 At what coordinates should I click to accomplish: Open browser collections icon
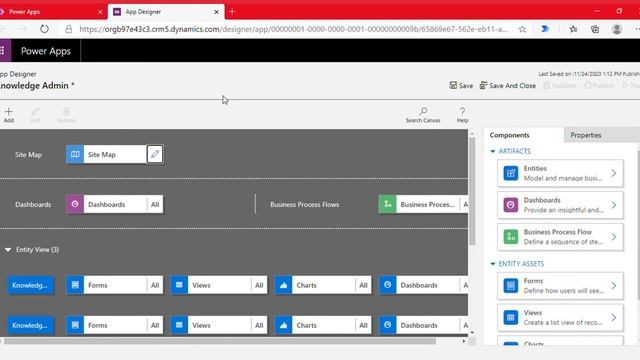coord(595,29)
